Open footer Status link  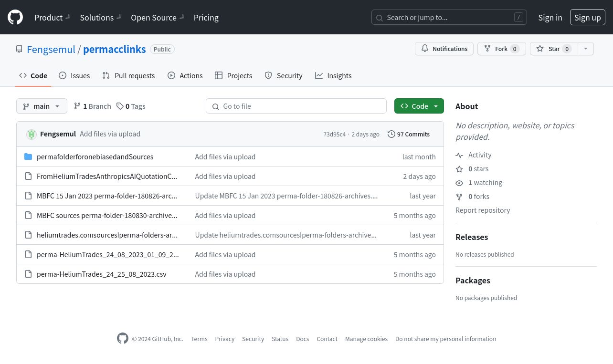[280, 339]
